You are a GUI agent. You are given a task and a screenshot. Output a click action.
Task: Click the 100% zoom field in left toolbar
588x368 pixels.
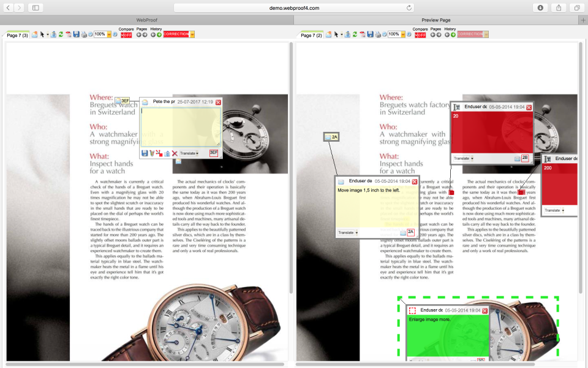click(100, 34)
